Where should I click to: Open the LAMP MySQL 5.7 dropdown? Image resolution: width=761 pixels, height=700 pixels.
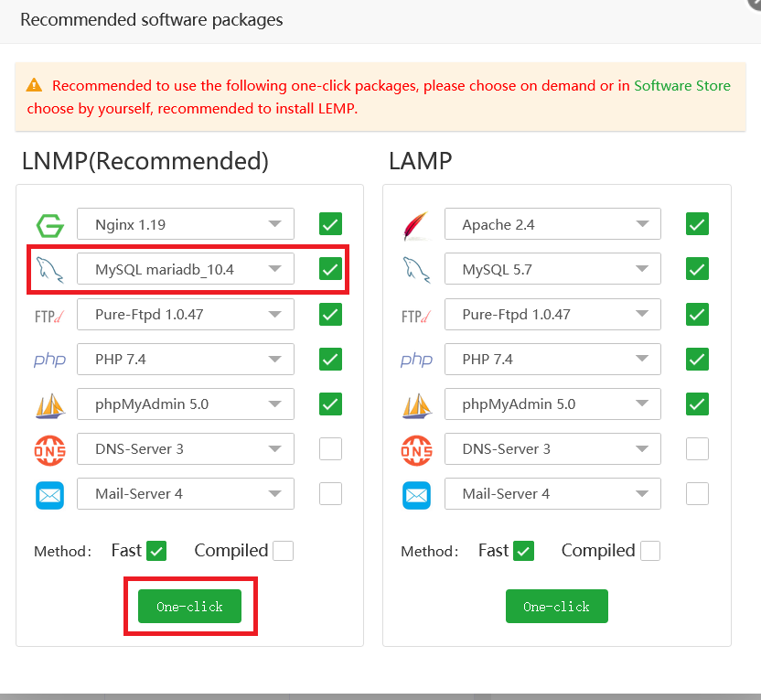pos(552,268)
